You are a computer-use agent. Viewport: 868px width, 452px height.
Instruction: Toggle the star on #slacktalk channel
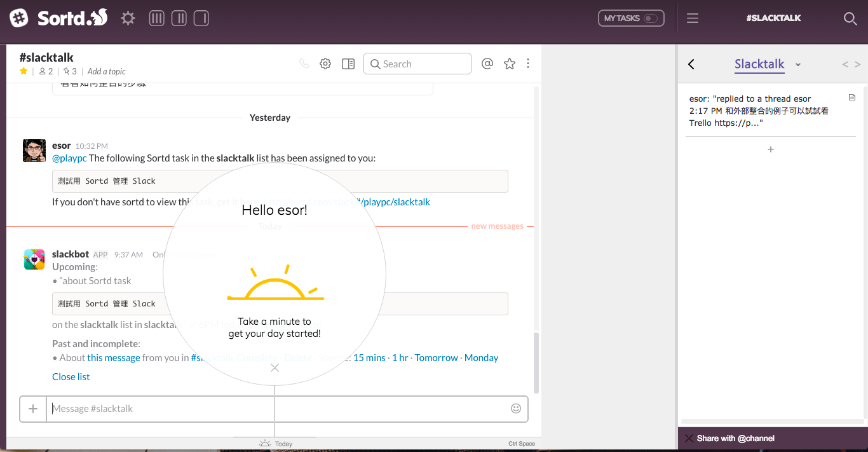coord(24,71)
